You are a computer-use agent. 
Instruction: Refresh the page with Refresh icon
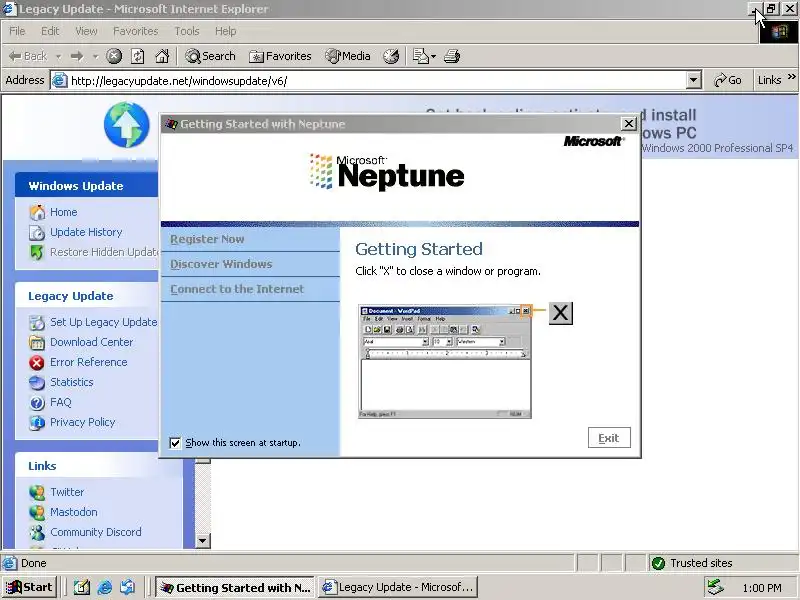pos(138,56)
